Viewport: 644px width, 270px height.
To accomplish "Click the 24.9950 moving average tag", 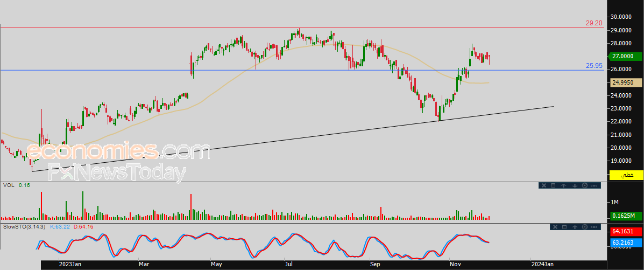I will click(626, 82).
